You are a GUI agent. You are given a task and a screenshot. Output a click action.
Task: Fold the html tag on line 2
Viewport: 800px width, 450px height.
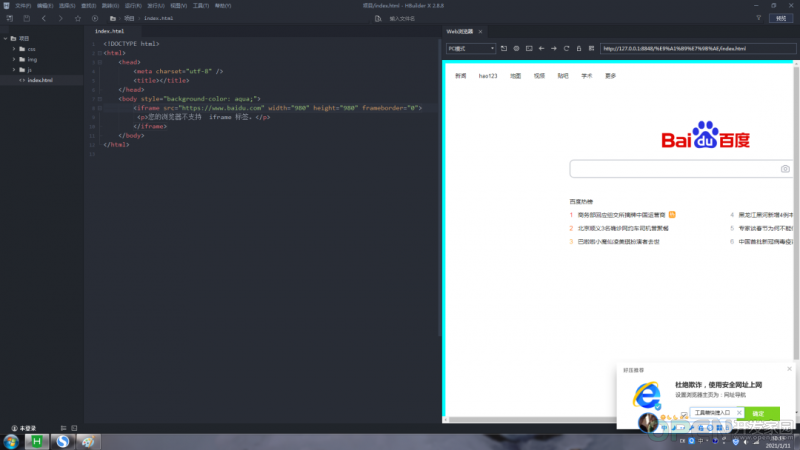pos(100,53)
